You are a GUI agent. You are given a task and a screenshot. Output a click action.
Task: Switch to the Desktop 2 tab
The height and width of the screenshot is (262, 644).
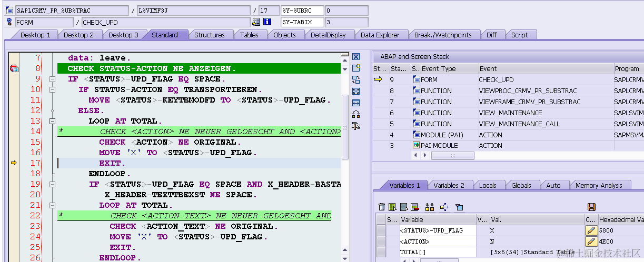pyautogui.click(x=78, y=35)
